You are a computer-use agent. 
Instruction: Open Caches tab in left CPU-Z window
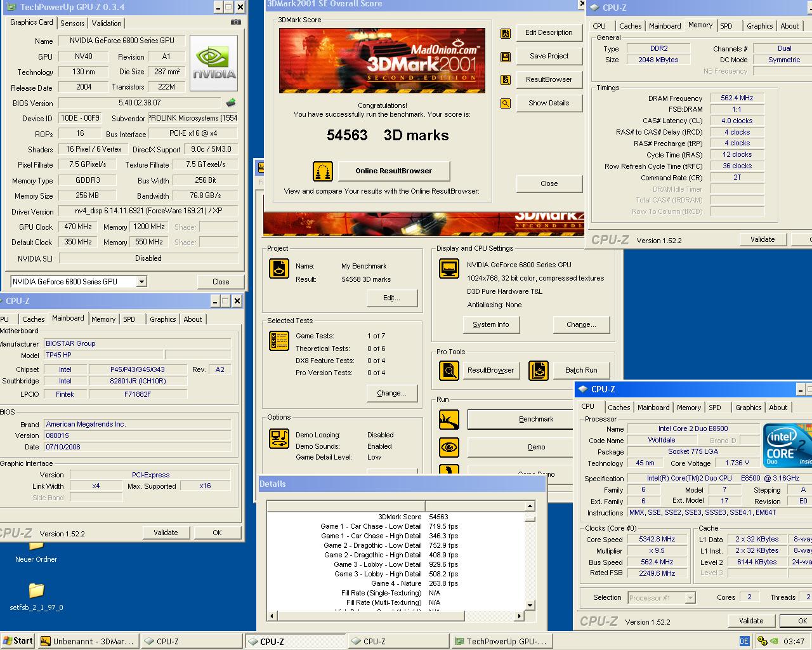34,319
